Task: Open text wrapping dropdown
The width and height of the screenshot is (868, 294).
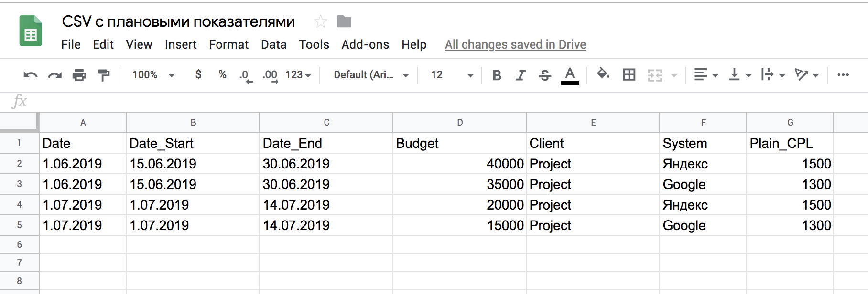Action: pyautogui.click(x=773, y=75)
